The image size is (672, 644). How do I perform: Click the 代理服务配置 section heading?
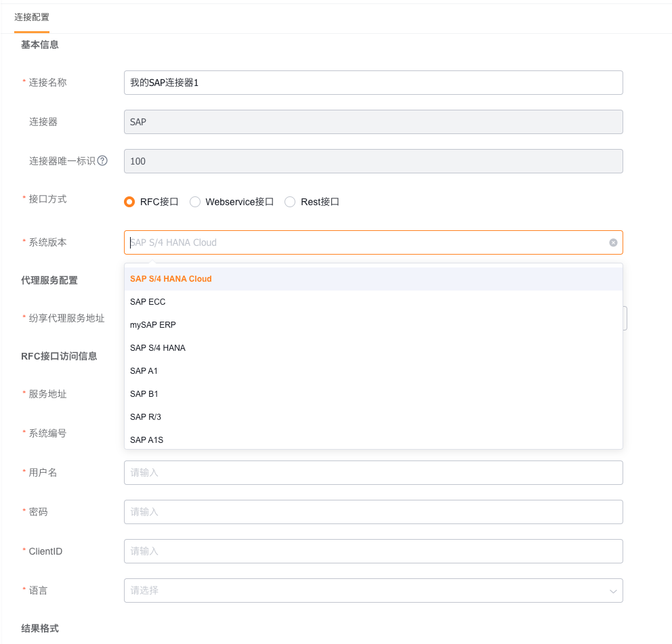click(x=49, y=280)
